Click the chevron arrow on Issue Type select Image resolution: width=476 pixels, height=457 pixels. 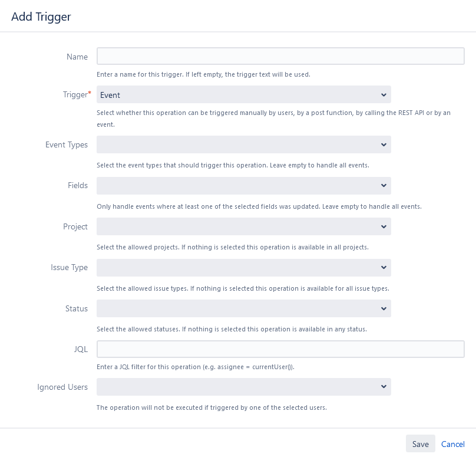384,267
